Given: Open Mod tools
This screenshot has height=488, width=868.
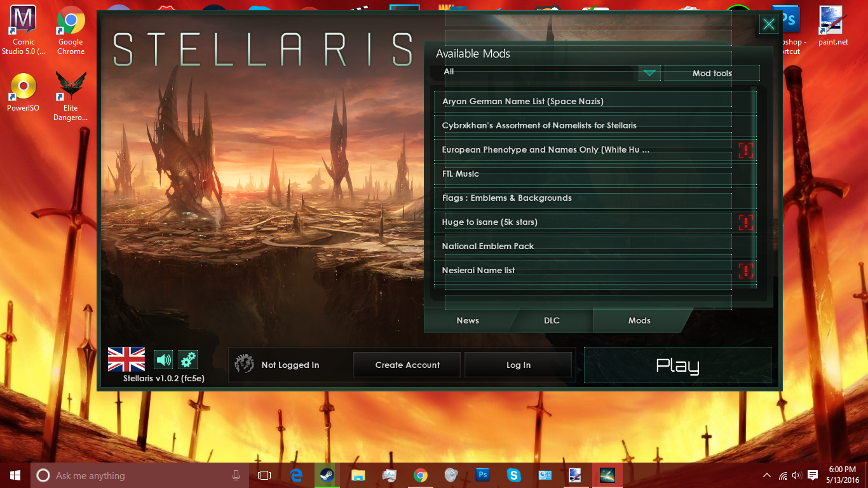Looking at the screenshot, I should (x=712, y=73).
